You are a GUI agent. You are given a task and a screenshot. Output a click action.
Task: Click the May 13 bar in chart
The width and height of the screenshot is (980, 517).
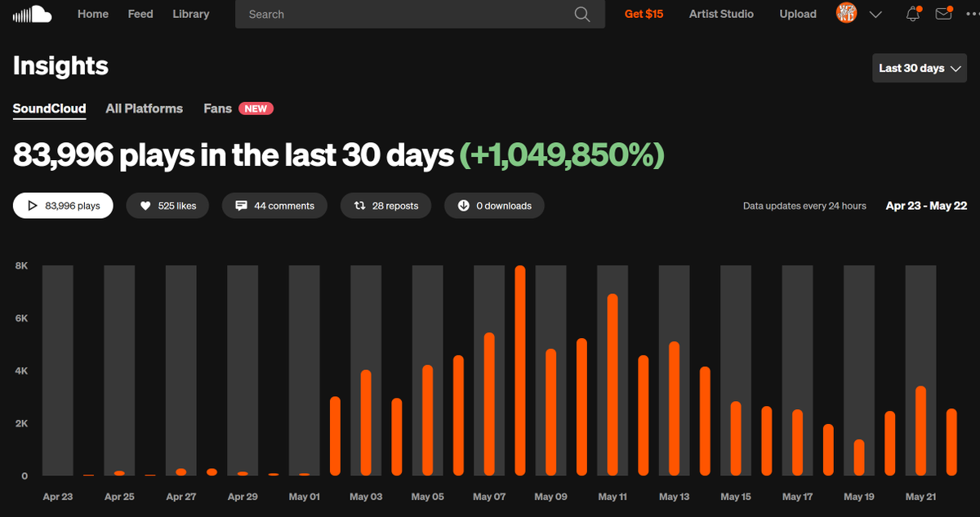pos(674,408)
